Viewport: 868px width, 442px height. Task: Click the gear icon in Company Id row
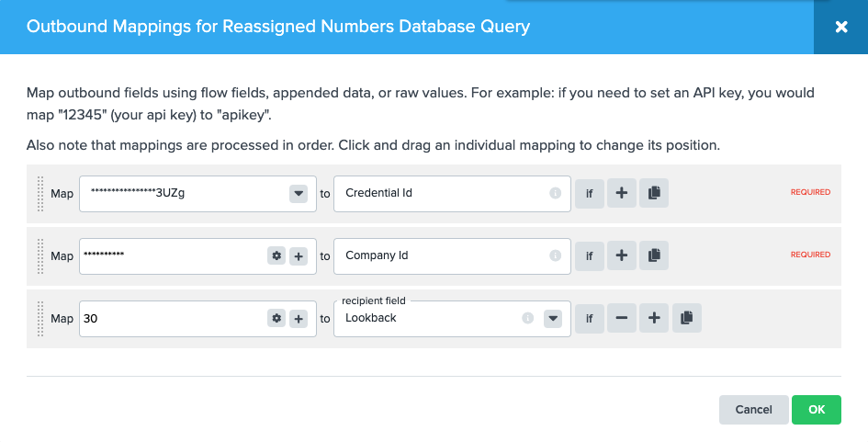coord(276,256)
